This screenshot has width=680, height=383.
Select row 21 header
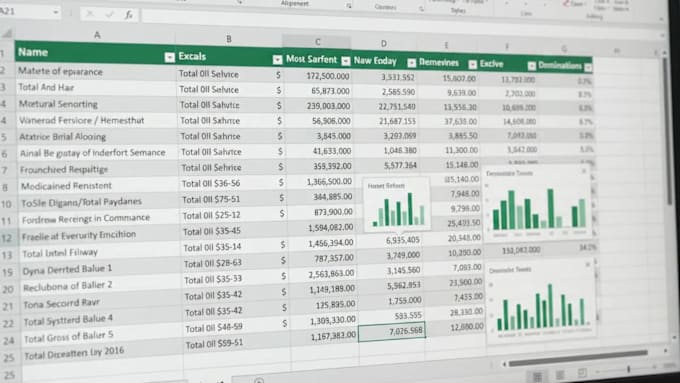click(x=8, y=307)
